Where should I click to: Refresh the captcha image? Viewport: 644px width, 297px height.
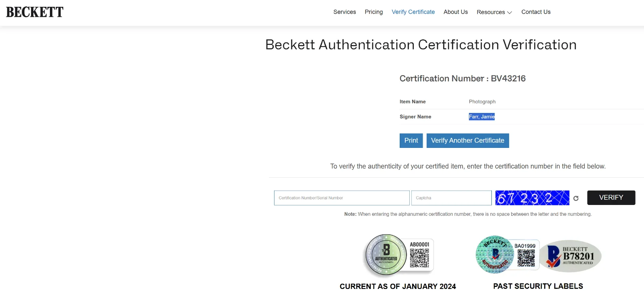[x=576, y=198]
